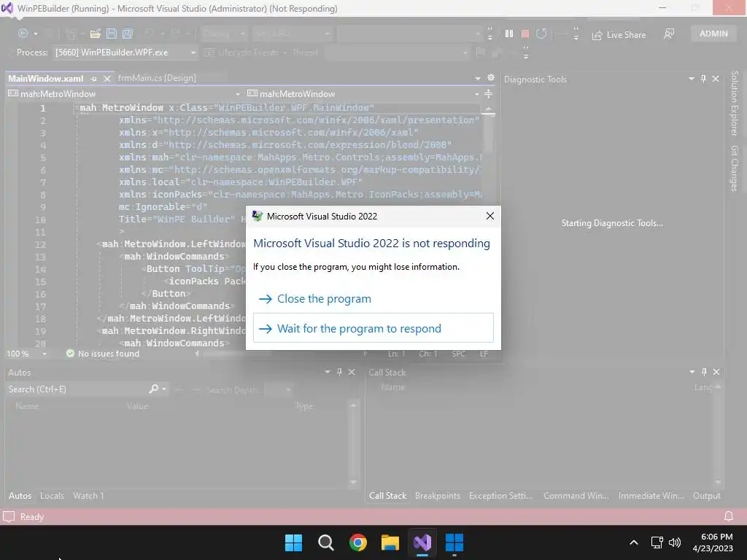Open the Process dropdown showing WinPEBuilder.WPF.exe
This screenshot has height=560, width=747.
point(125,52)
